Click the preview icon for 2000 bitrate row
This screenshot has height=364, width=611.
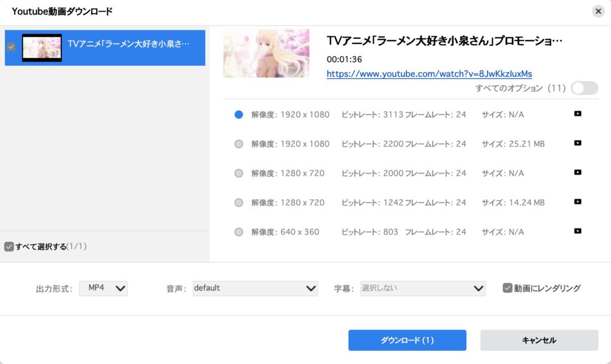pyautogui.click(x=578, y=172)
